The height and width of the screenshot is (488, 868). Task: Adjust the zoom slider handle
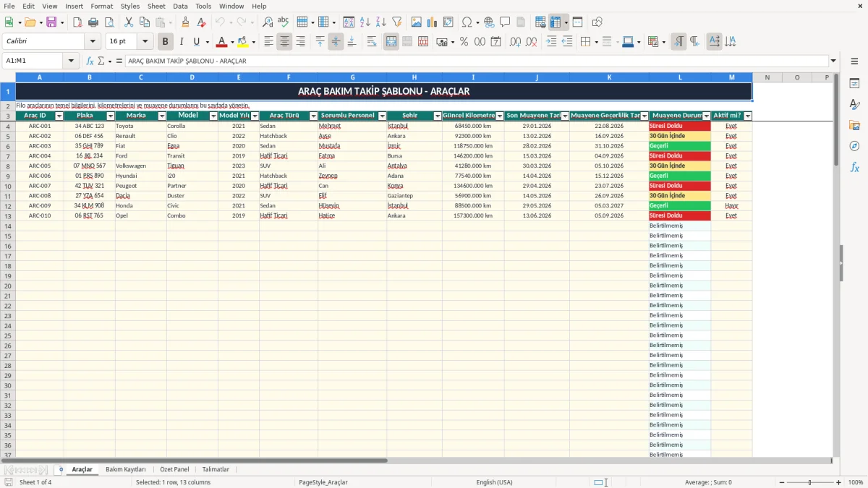click(x=810, y=482)
